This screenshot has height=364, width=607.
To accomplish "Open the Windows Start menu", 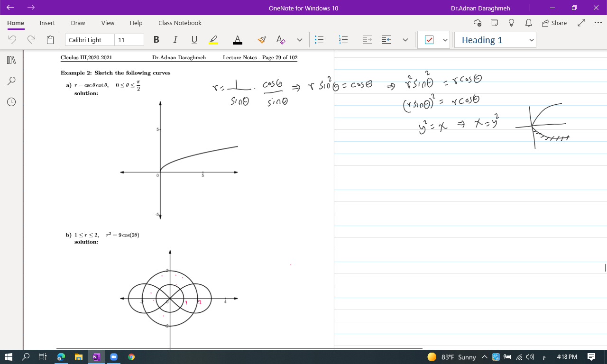I will (8, 357).
